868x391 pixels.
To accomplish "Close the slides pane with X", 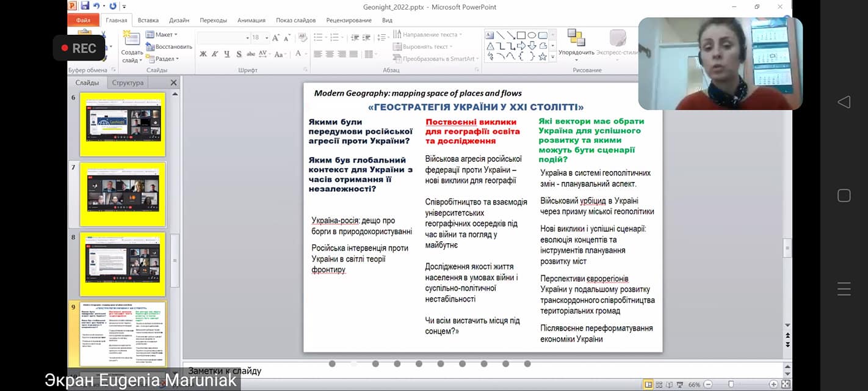I will click(173, 82).
